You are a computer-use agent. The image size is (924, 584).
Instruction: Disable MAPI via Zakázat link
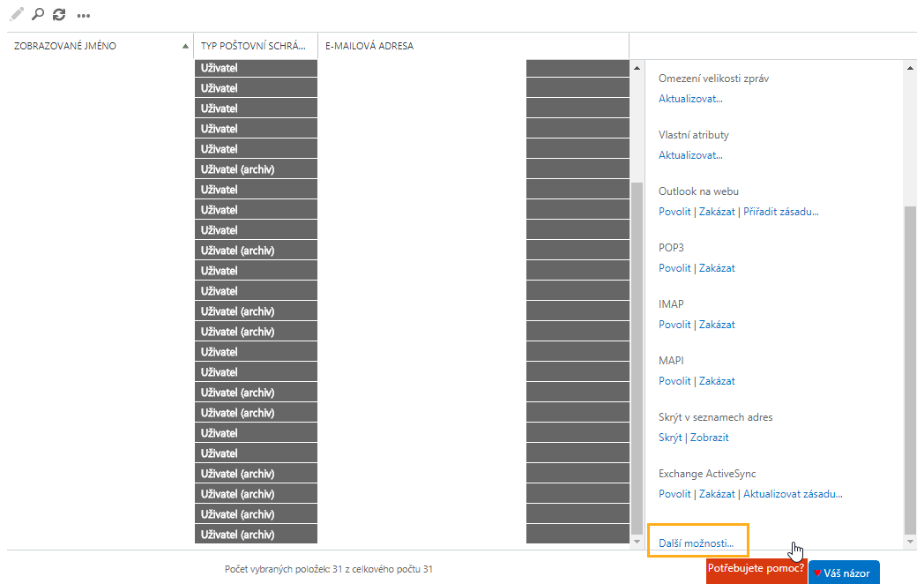coord(717,381)
